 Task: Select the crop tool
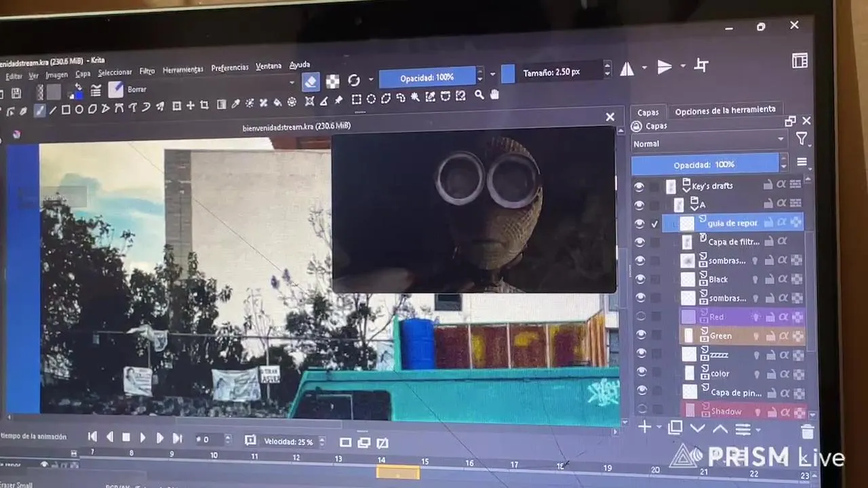[x=204, y=105]
